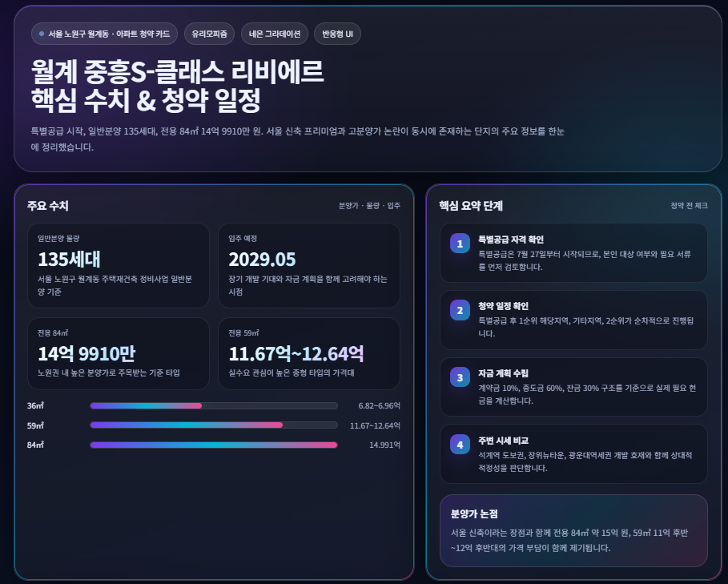Click the 분양가 · 물량 · 입주 label
The width and height of the screenshot is (728, 584).
[369, 206]
